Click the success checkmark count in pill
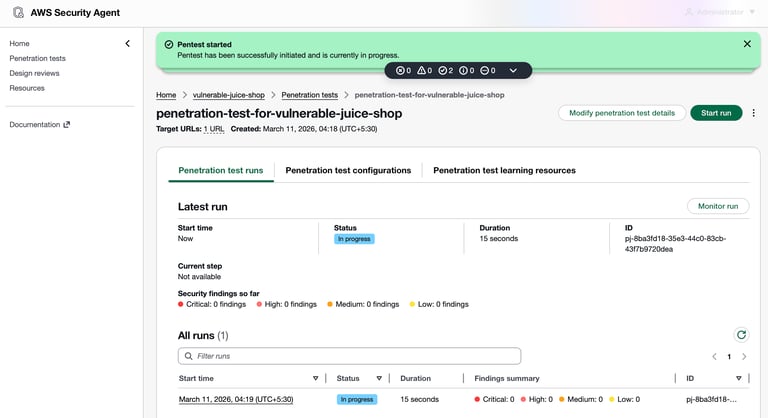Viewport: 768px width, 418px height. [x=446, y=71]
